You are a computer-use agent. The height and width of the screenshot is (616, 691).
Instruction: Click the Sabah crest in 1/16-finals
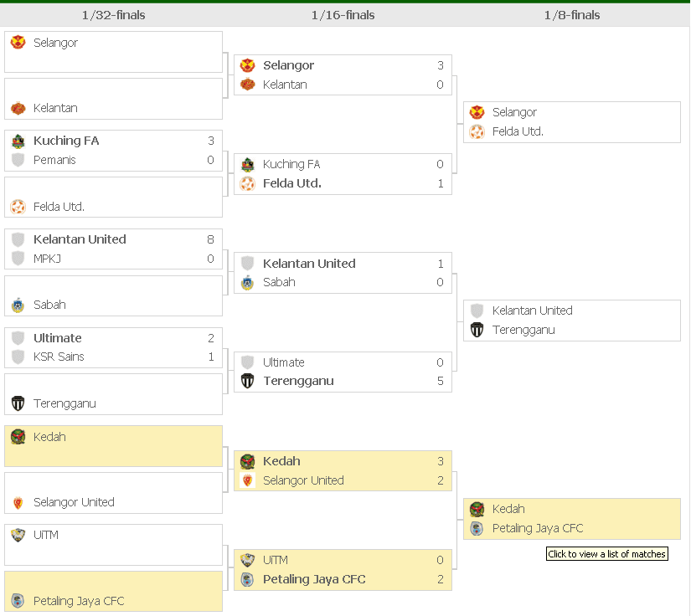[247, 283]
